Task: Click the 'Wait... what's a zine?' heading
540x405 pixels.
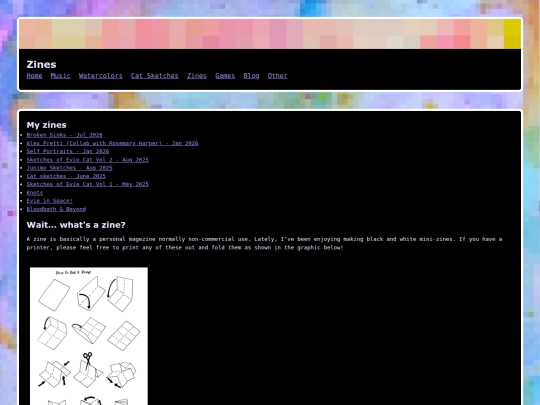Action: (76, 225)
